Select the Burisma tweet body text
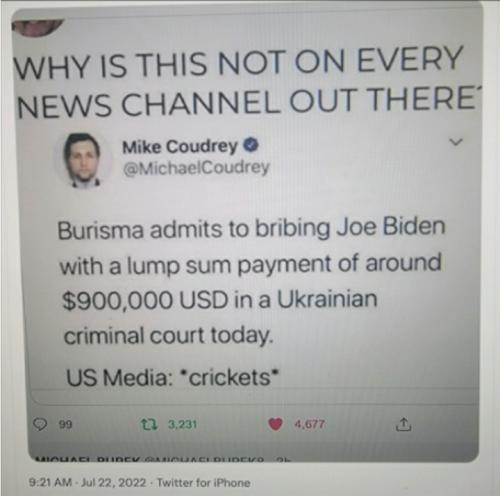The image size is (500, 496). click(x=252, y=282)
